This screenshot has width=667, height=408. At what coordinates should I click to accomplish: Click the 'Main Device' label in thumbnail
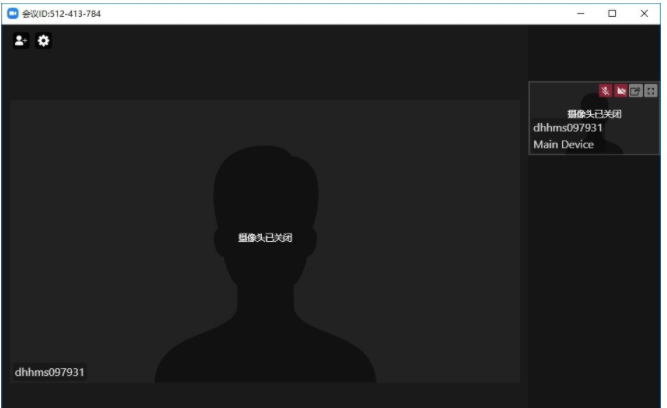[x=564, y=145]
